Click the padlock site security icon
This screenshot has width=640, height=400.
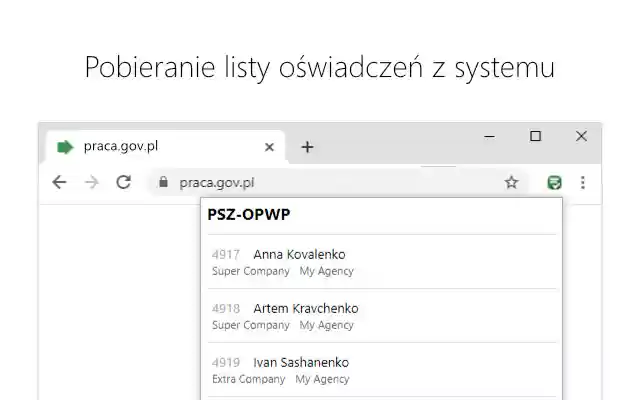[163, 182]
